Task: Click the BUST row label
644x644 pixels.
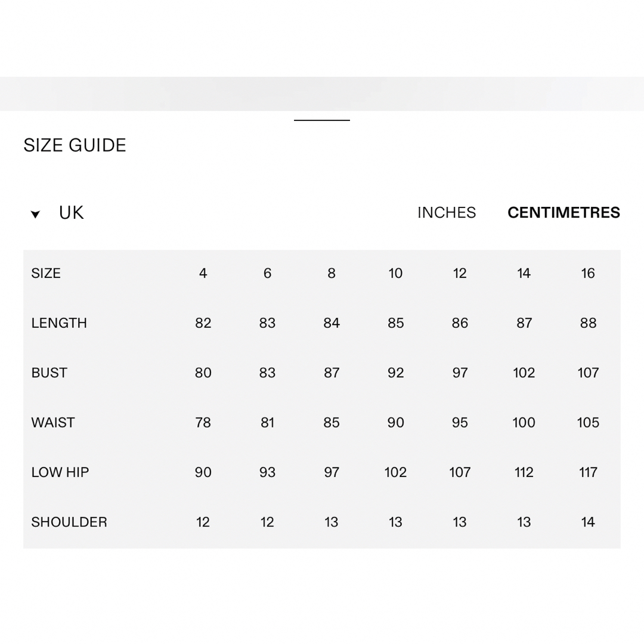Action: (x=49, y=373)
